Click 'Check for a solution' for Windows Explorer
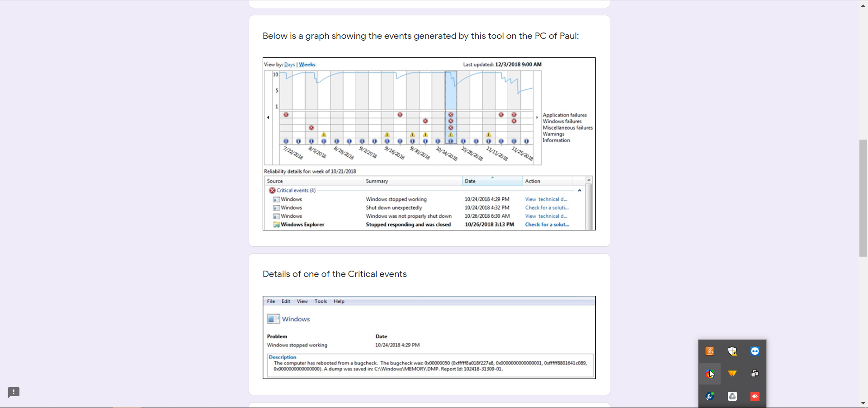Viewport: 868px width, 408px height. click(547, 225)
